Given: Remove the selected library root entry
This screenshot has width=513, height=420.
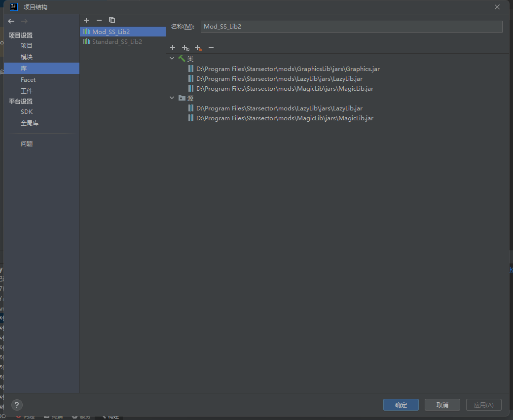Looking at the screenshot, I should click(211, 47).
